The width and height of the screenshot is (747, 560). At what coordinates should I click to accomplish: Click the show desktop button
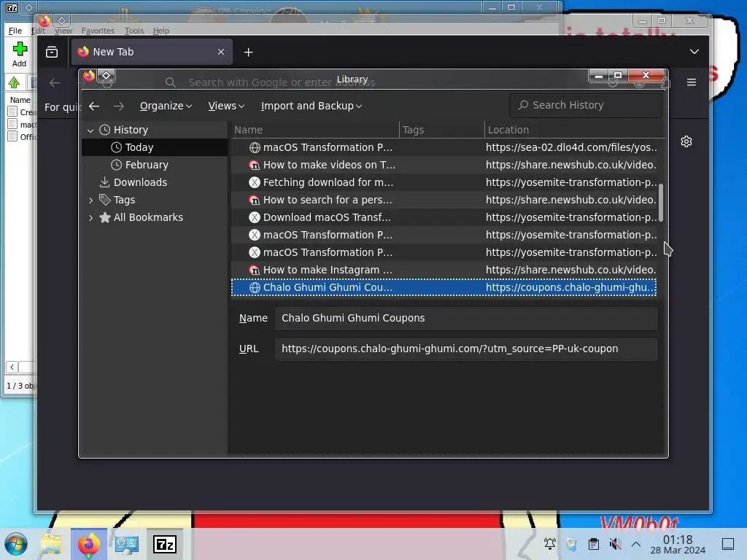[728, 544]
